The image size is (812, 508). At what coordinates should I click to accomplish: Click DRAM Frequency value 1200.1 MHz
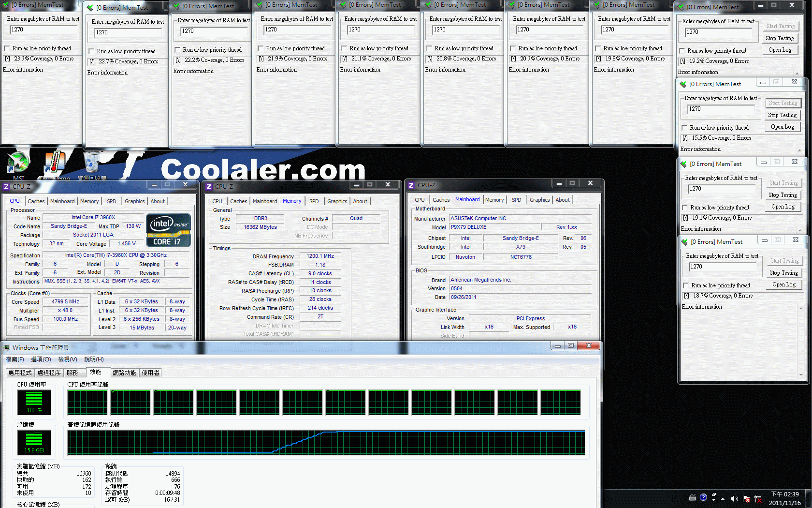tap(320, 256)
